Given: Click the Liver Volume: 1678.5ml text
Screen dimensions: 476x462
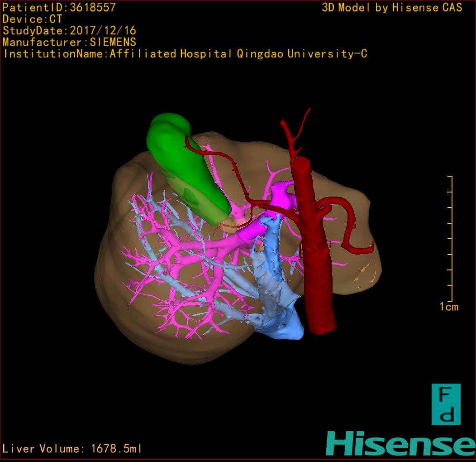Looking at the screenshot, I should click(72, 448).
